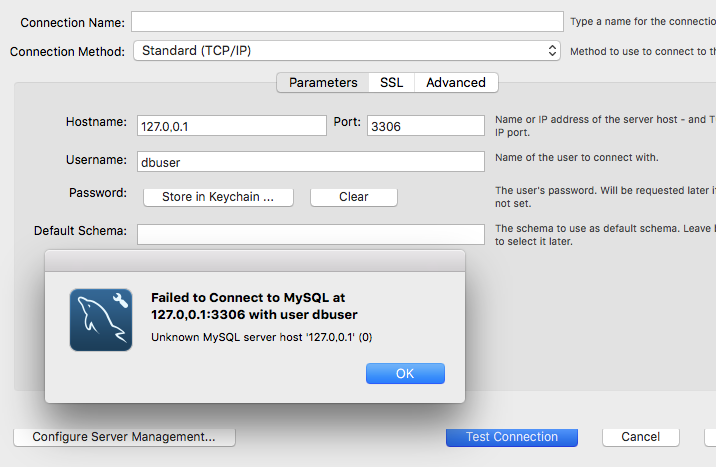
Task: Select the Username field containing dbuser
Action: coord(310,161)
